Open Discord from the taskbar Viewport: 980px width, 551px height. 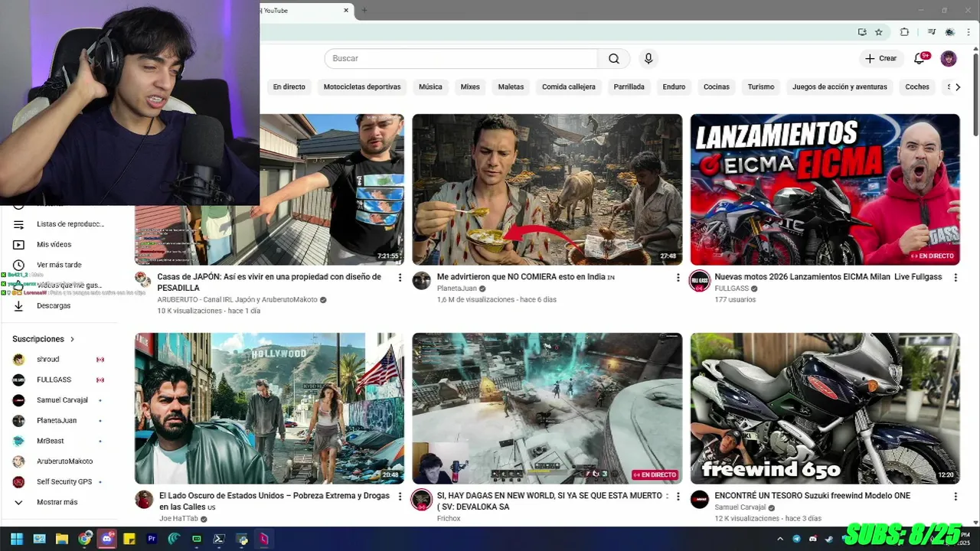pyautogui.click(x=107, y=539)
